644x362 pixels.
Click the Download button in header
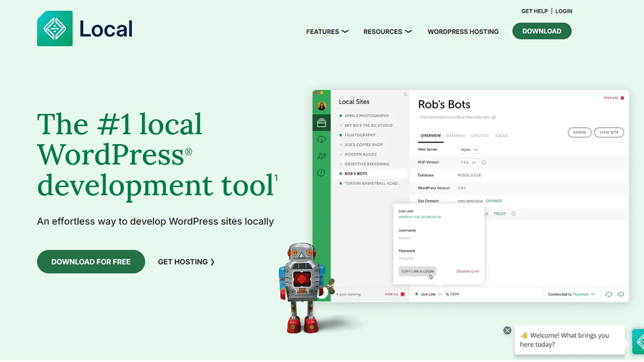coord(542,31)
